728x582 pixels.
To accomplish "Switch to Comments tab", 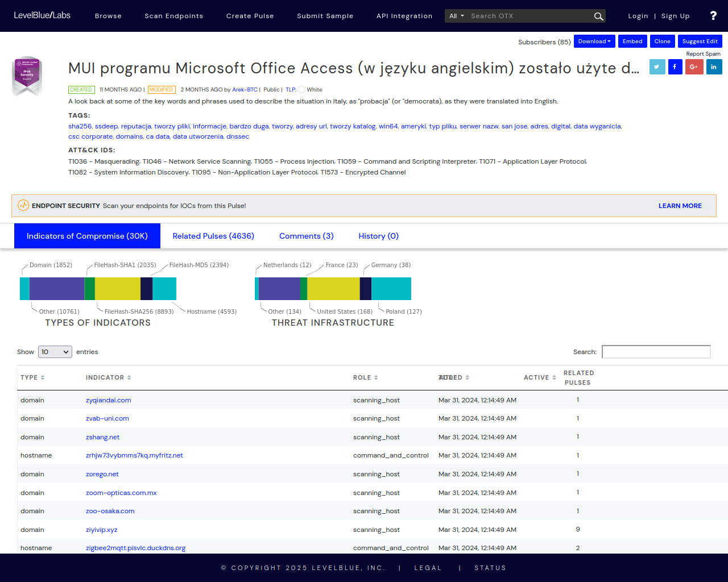I will tap(307, 236).
